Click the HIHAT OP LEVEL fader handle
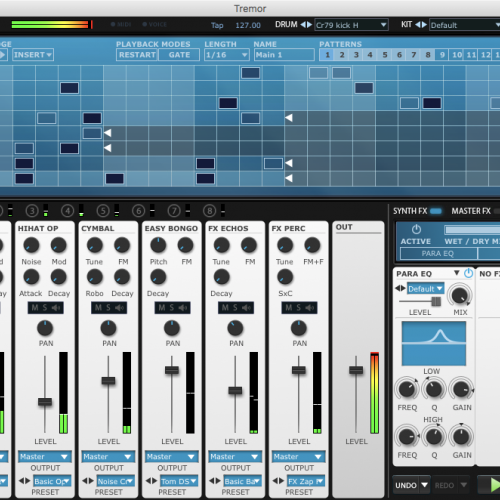The width and height of the screenshot is (500, 500). (45, 402)
